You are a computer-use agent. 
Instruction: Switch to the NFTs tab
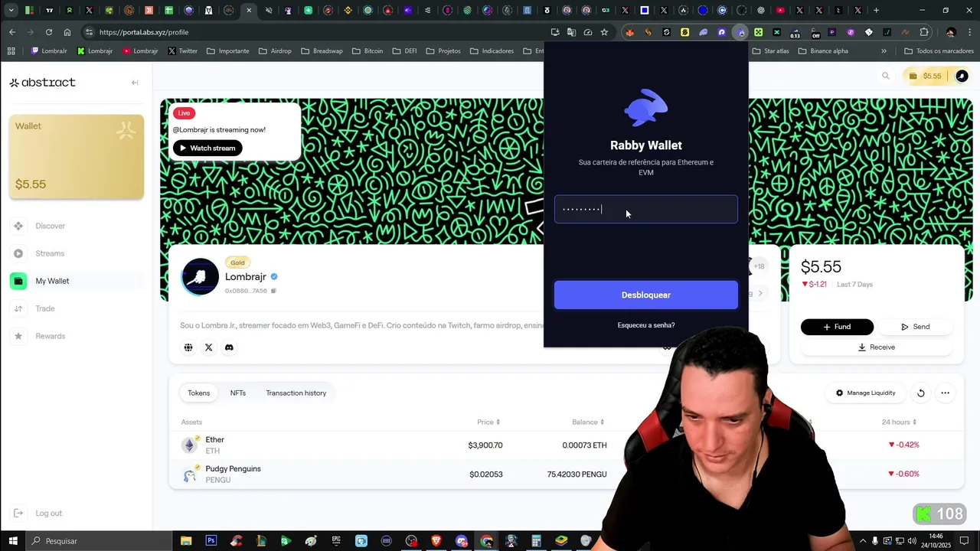238,393
